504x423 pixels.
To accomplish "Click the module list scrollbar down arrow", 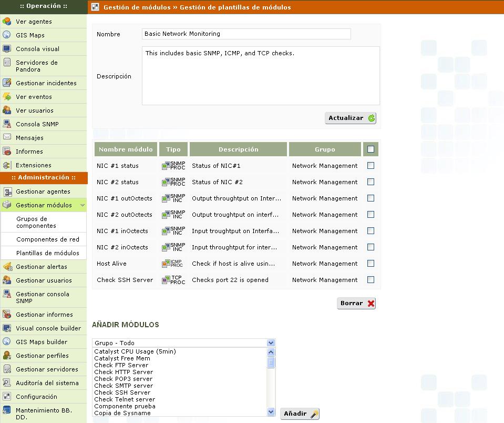I will [271, 412].
